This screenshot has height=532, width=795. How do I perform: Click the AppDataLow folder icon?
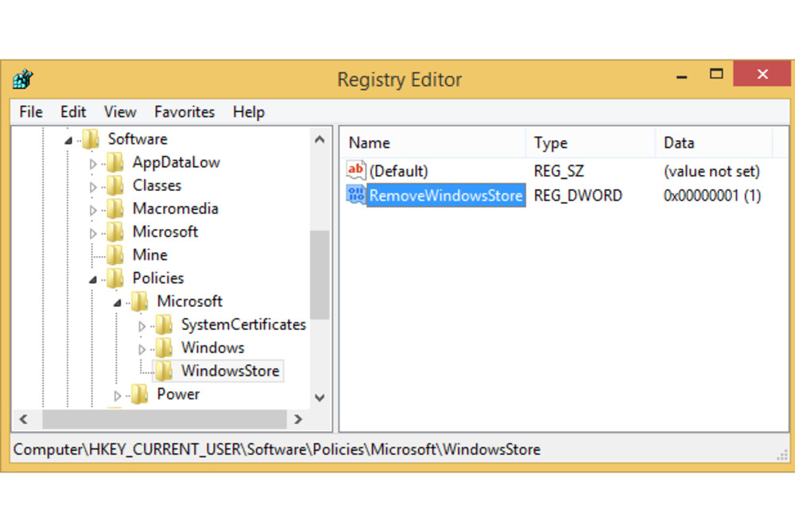coord(115,162)
